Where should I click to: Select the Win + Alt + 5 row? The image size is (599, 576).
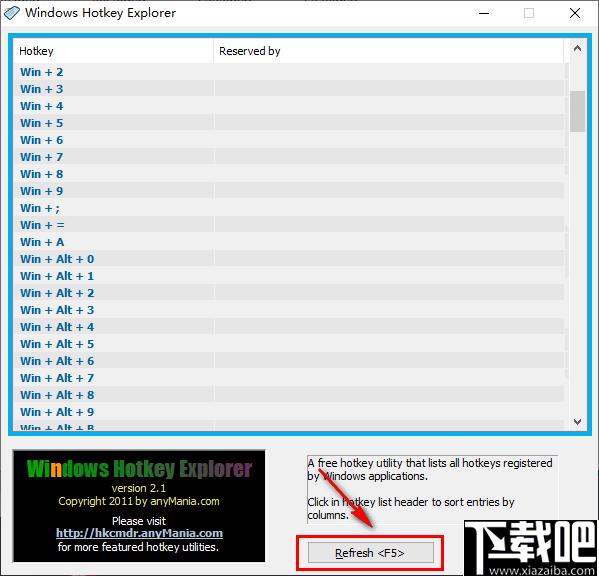(x=288, y=344)
